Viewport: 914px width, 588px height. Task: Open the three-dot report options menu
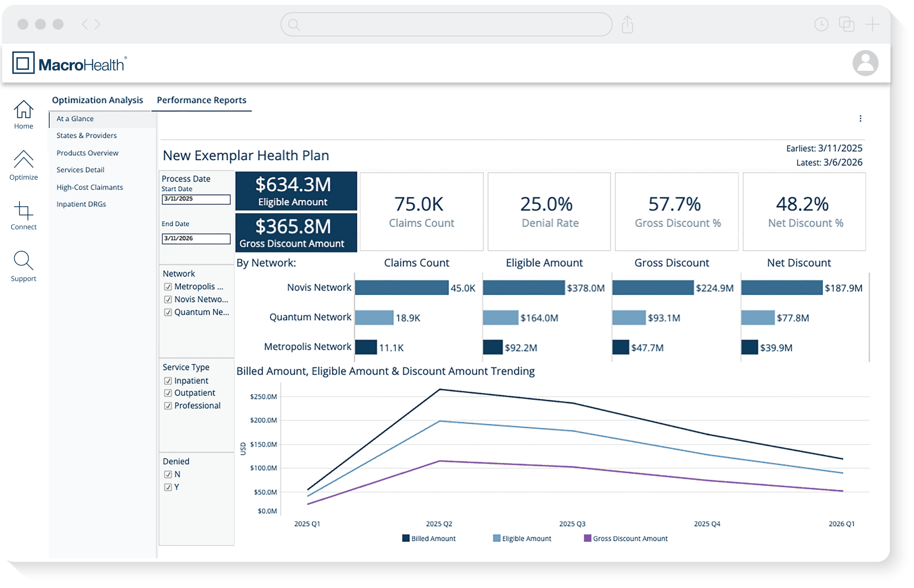pyautogui.click(x=860, y=119)
